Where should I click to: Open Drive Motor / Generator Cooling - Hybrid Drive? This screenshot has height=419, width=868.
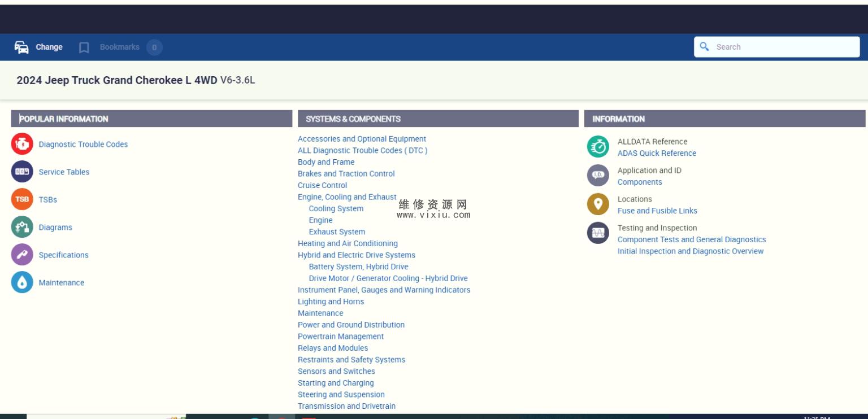[x=388, y=278]
